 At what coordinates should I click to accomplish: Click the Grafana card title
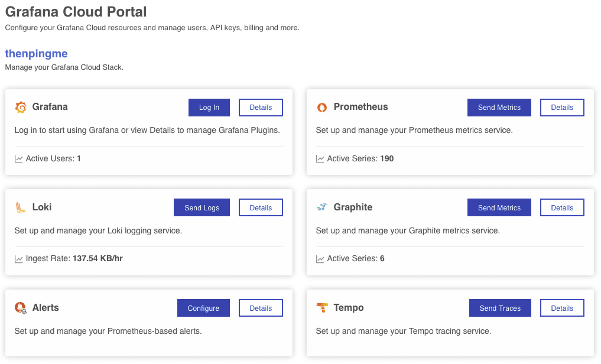(50, 107)
